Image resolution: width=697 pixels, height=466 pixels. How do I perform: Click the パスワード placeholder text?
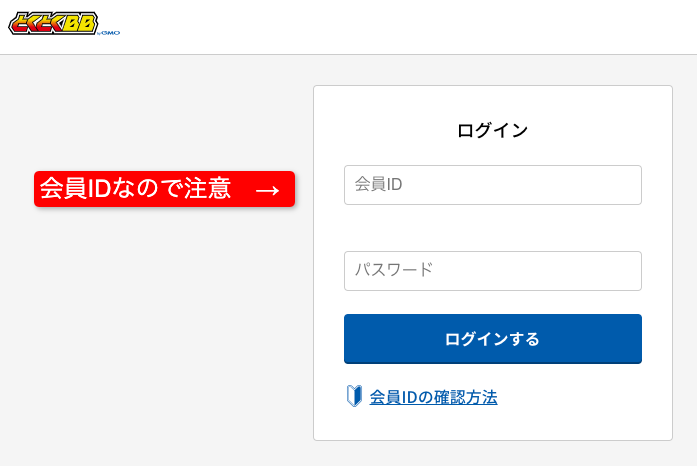pyautogui.click(x=393, y=269)
